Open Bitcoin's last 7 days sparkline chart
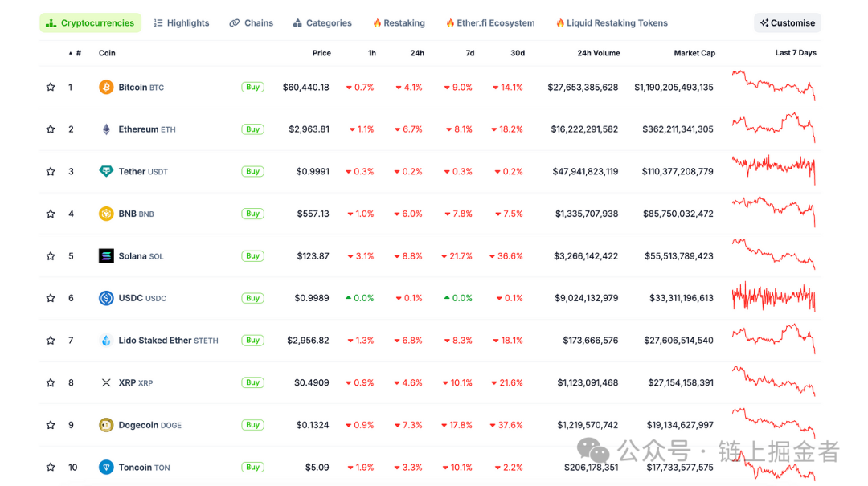868x486 pixels. pyautogui.click(x=773, y=85)
